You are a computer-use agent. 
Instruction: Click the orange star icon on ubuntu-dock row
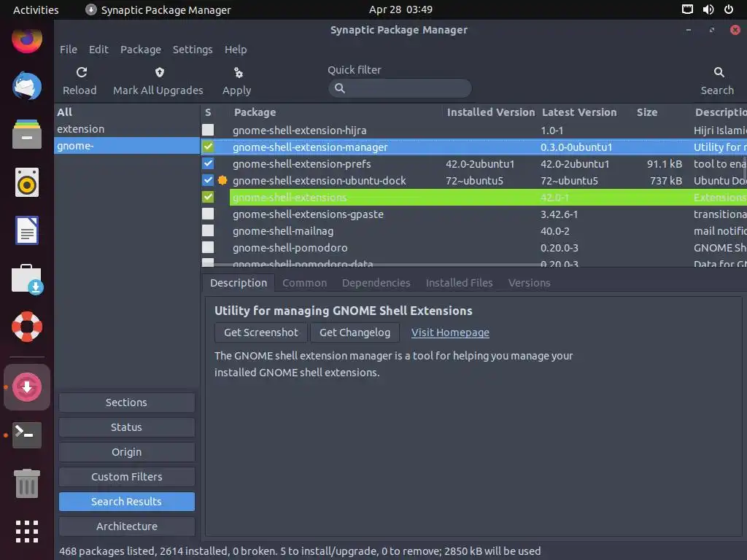point(222,181)
